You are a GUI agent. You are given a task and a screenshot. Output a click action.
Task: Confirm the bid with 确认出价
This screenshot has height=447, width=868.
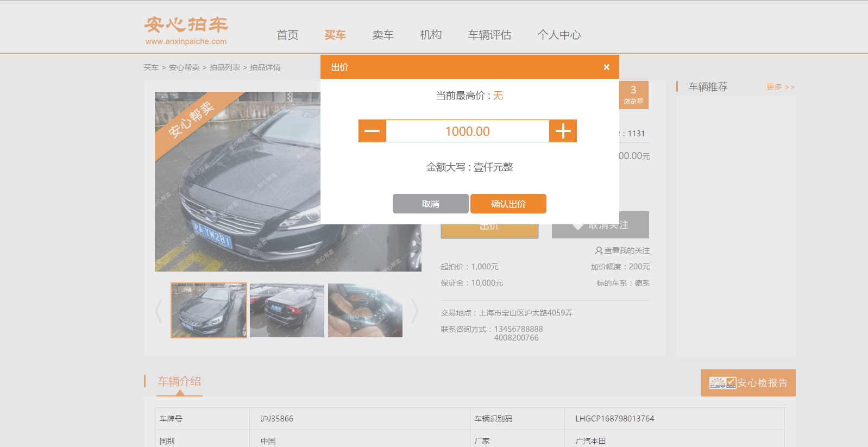coord(508,204)
